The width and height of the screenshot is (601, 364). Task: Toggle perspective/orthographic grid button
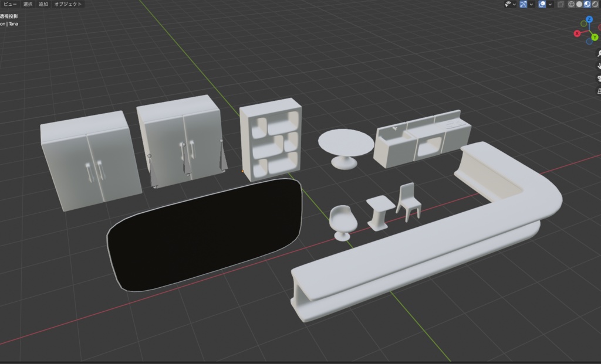(598, 91)
